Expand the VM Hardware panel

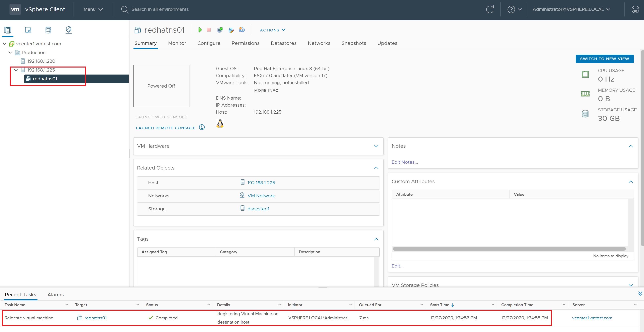coord(376,146)
